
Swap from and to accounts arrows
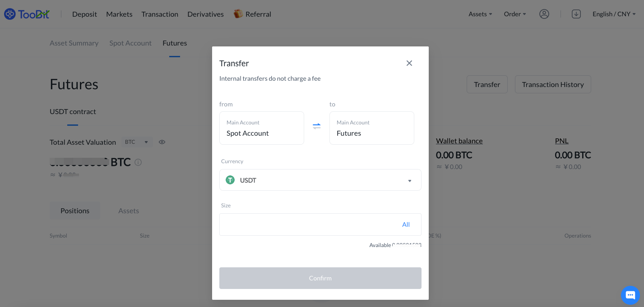[x=317, y=126]
